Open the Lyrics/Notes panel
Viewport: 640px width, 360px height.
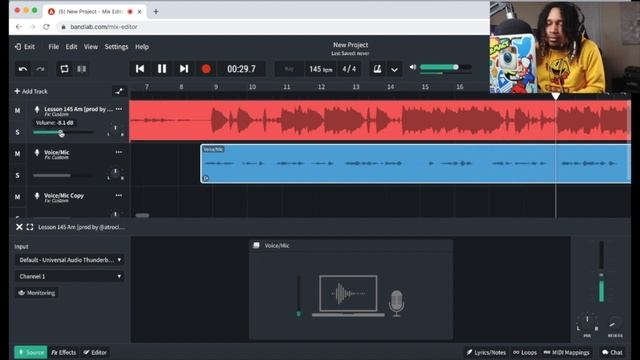[x=486, y=352]
